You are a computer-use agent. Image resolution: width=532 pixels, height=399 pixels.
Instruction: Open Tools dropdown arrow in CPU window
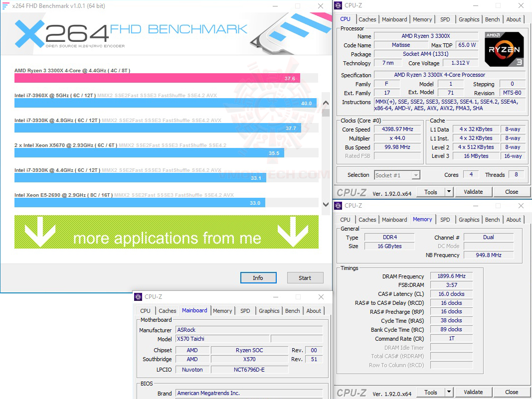[449, 192]
